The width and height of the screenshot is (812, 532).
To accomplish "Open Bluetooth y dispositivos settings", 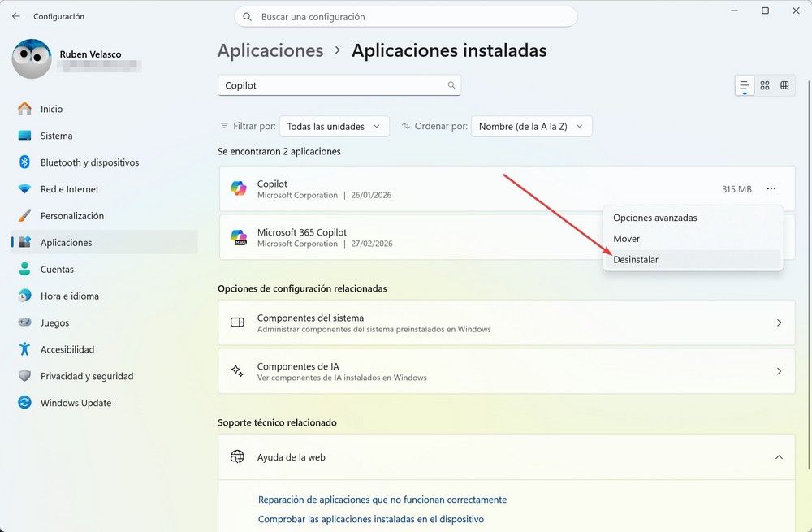I will pos(25,162).
